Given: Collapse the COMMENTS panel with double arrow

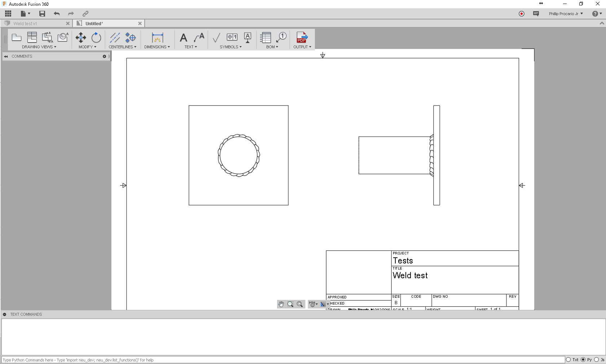Looking at the screenshot, I should [6, 57].
